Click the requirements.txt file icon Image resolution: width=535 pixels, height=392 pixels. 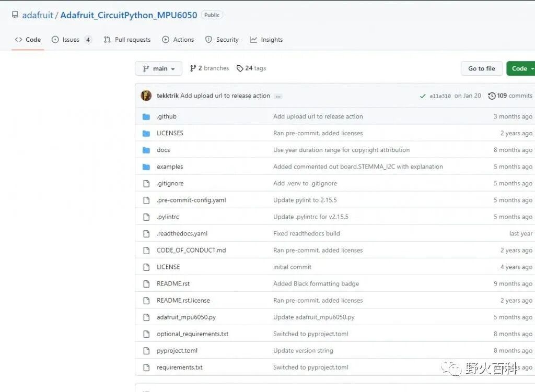(x=146, y=367)
